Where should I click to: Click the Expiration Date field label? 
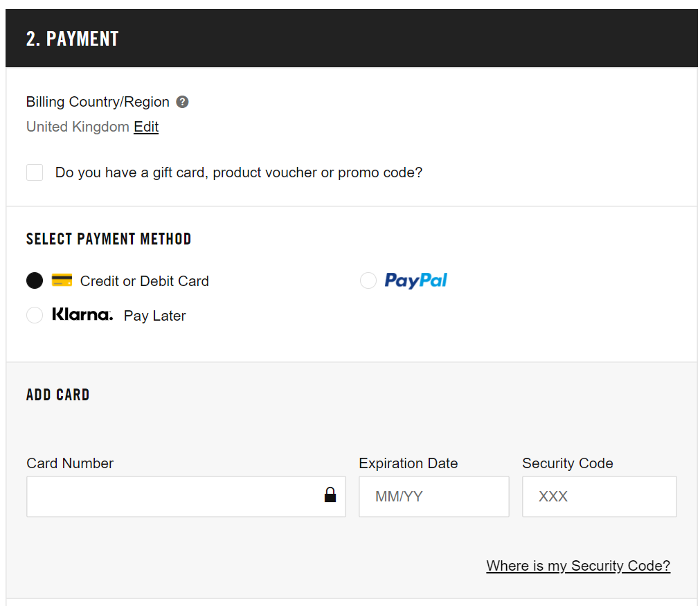(x=408, y=463)
